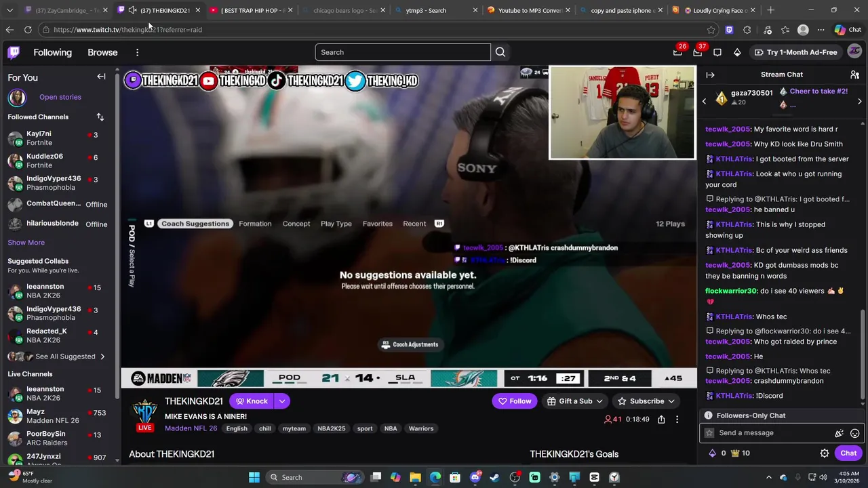Switch to the chicago bears logo browser tab
The height and width of the screenshot is (488, 868).
pyautogui.click(x=343, y=10)
